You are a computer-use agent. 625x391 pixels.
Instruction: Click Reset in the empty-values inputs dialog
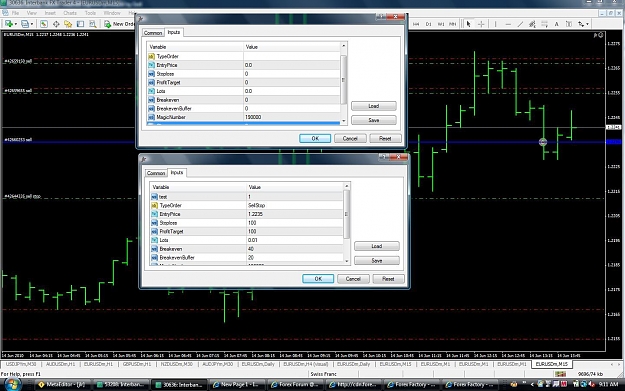coord(385,138)
